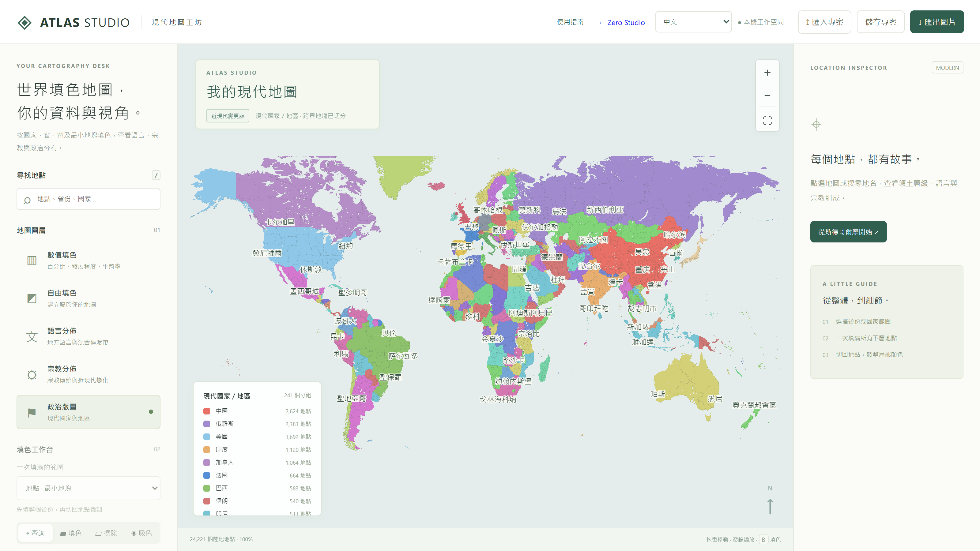Click the MODERN badge in inspector
Image resolution: width=980 pixels, height=551 pixels.
coord(947,68)
